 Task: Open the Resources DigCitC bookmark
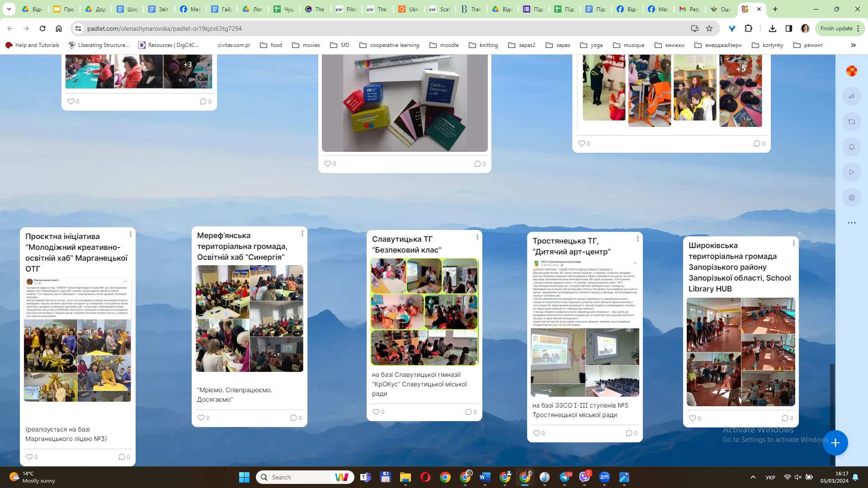click(x=168, y=45)
